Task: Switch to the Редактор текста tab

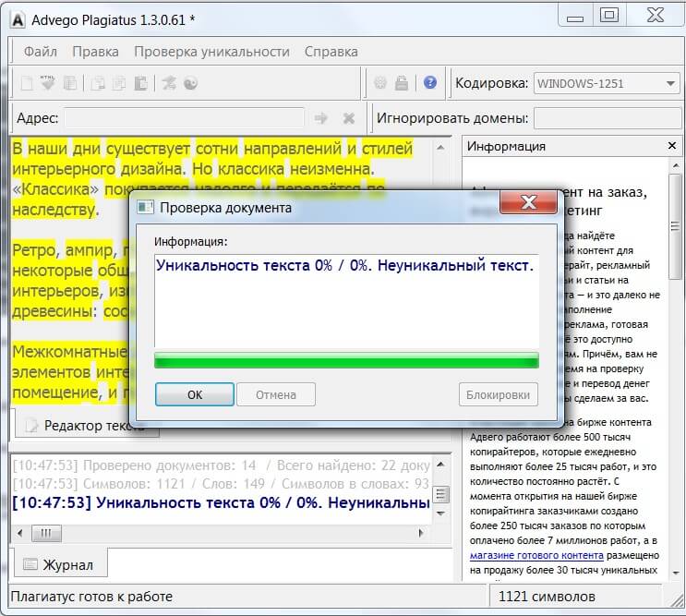Action: click(86, 425)
